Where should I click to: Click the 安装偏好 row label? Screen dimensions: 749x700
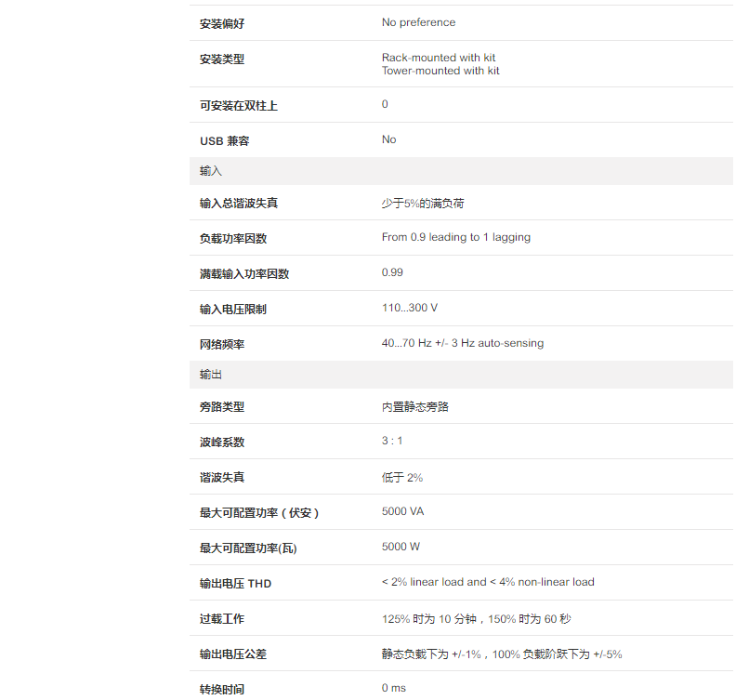(222, 23)
